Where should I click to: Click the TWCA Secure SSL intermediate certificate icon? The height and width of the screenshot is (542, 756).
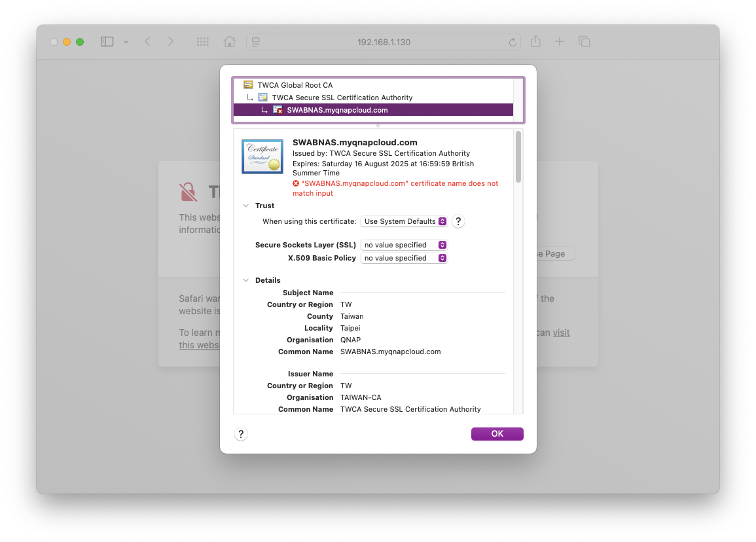pos(262,98)
